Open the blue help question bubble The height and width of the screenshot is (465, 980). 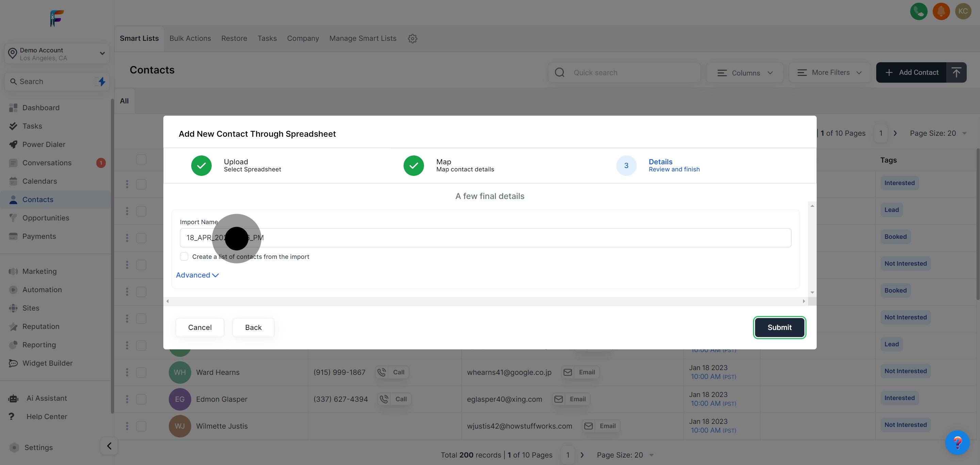957,442
